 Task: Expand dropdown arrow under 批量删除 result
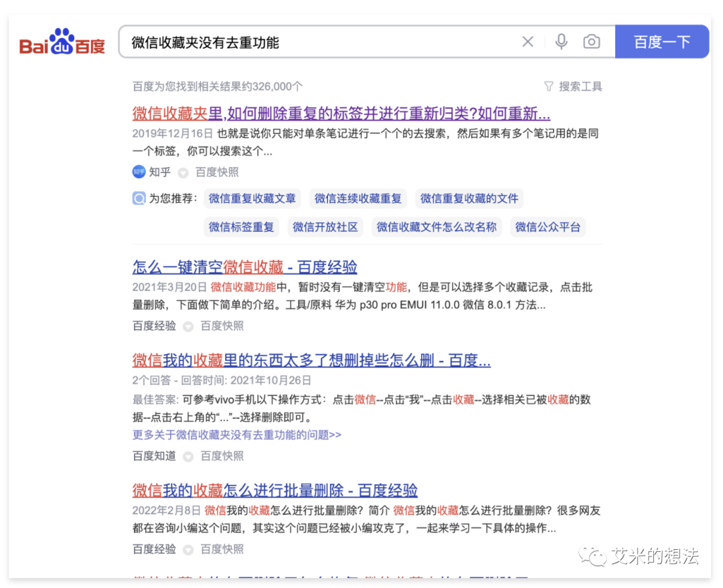187,550
